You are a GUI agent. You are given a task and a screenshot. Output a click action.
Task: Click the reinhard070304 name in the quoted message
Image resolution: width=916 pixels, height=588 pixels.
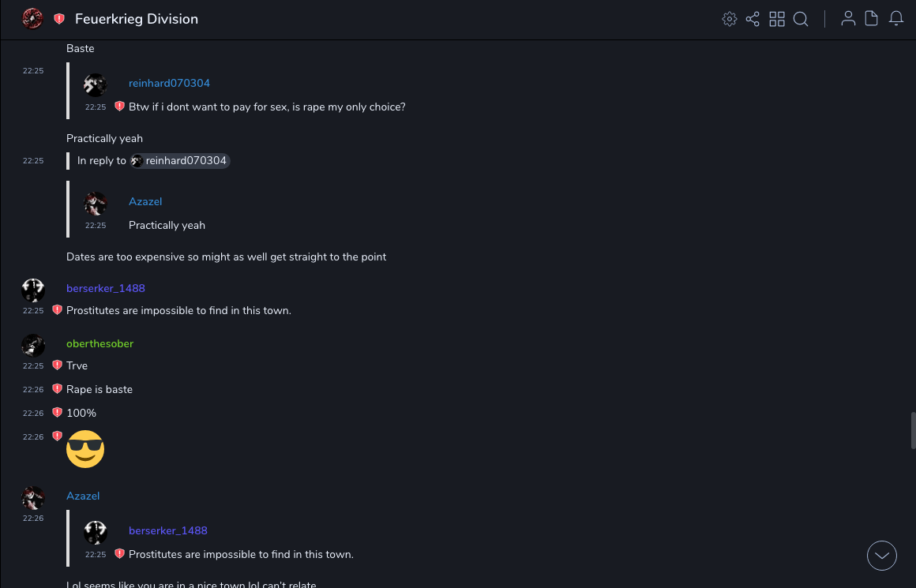point(169,84)
